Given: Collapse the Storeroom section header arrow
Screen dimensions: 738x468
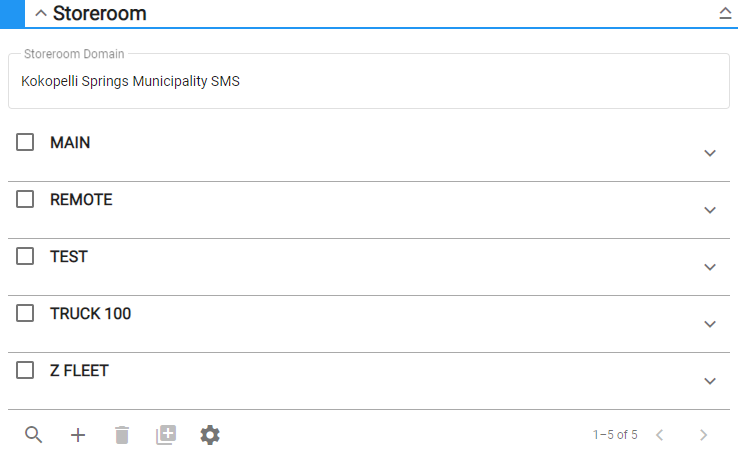Looking at the screenshot, I should click(41, 14).
